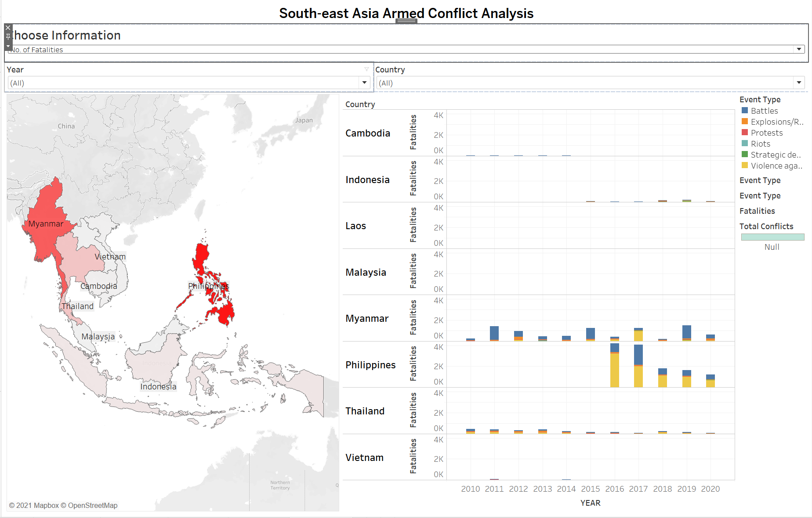Click the pin icon on Choose Information panel

(8, 37)
